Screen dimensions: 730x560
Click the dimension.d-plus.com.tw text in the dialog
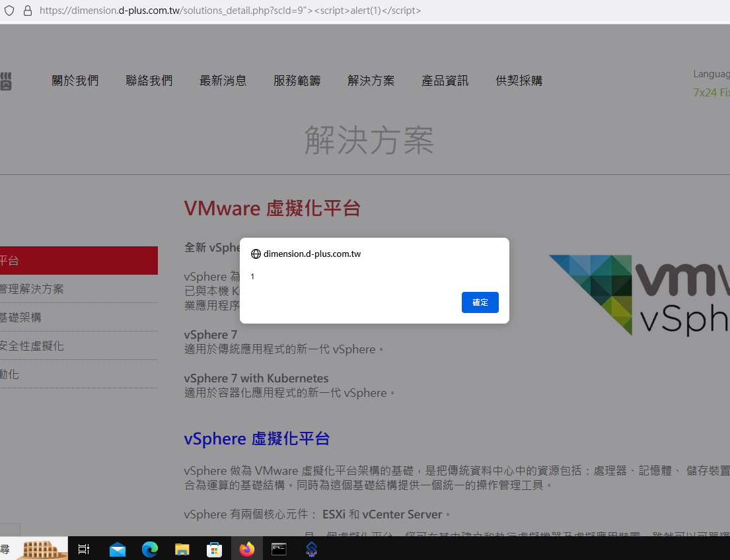click(312, 254)
